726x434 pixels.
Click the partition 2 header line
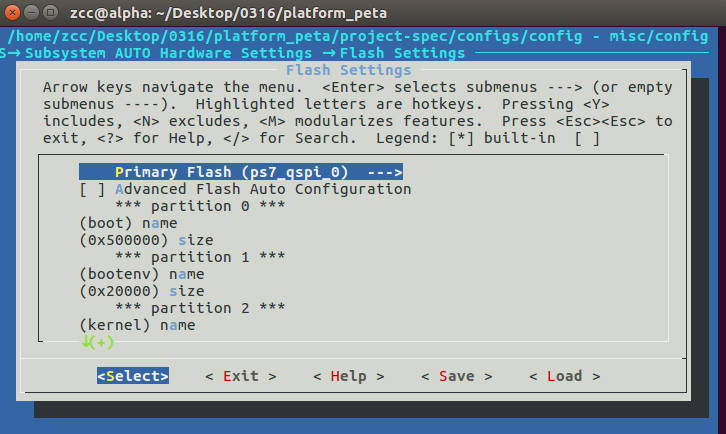coord(200,308)
